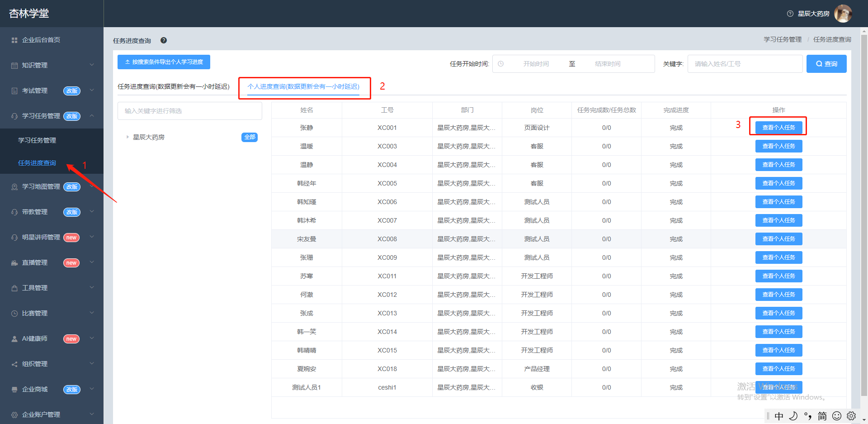Click the 查询 search button
868x424 pixels.
point(826,64)
